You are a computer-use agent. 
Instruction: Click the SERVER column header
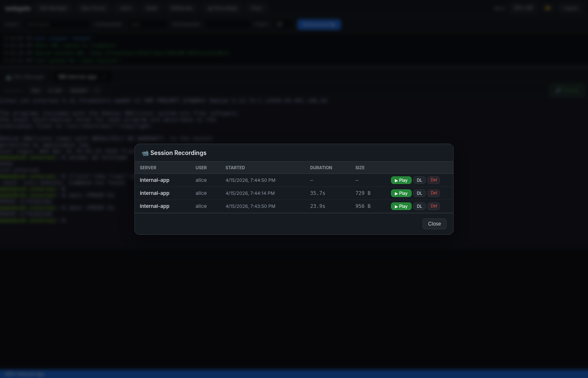coord(148,168)
